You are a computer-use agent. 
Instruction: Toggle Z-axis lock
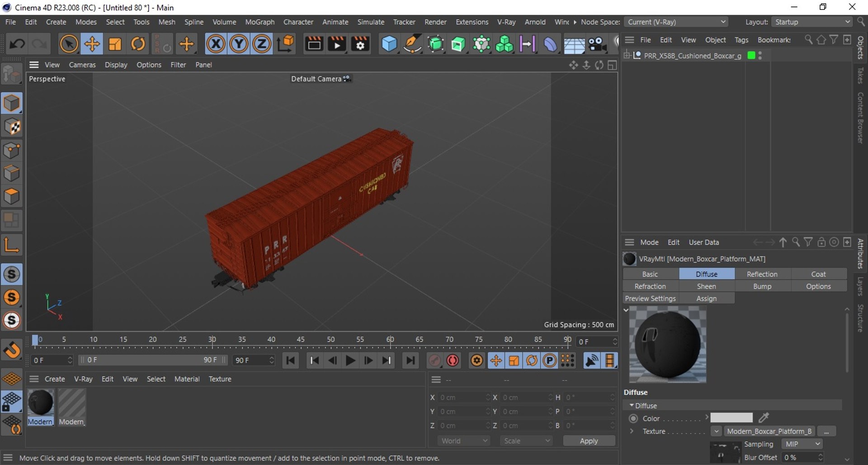(262, 44)
